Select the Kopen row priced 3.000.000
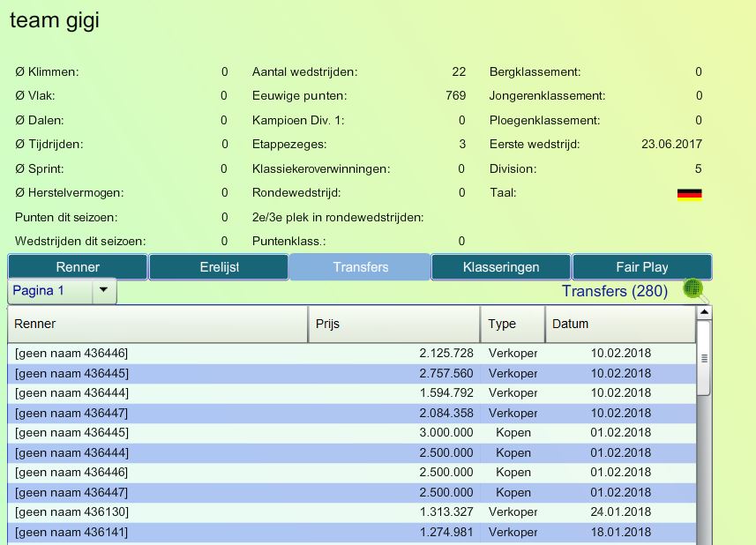Screen dimensions: 756x545 (353, 432)
